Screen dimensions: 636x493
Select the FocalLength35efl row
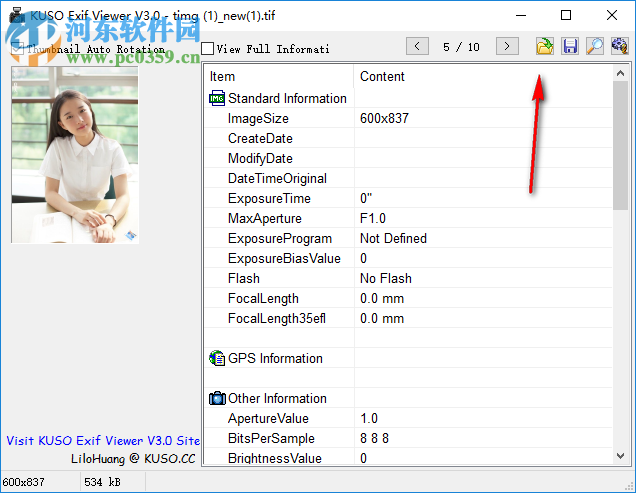pos(409,318)
